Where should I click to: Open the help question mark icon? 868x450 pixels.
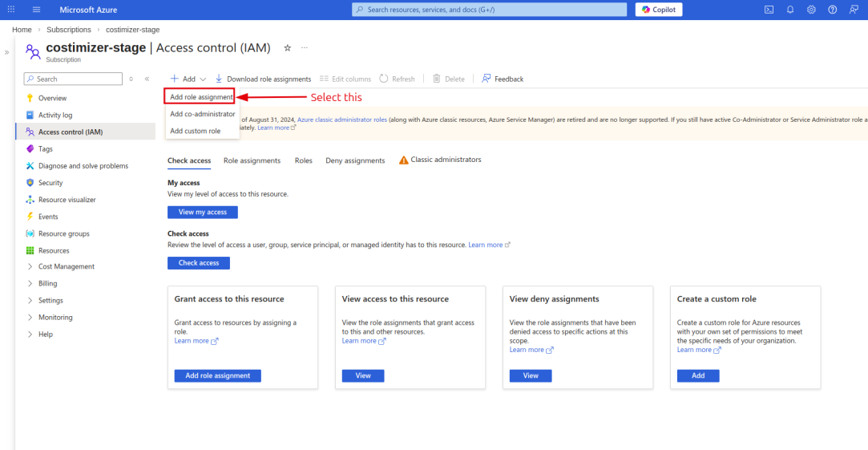tap(833, 10)
